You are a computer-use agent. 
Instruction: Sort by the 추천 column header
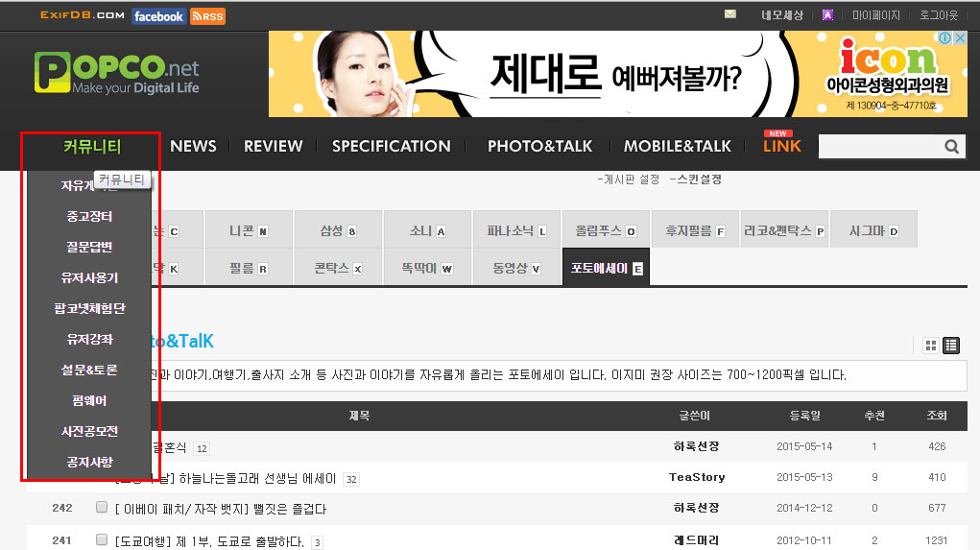coord(874,416)
